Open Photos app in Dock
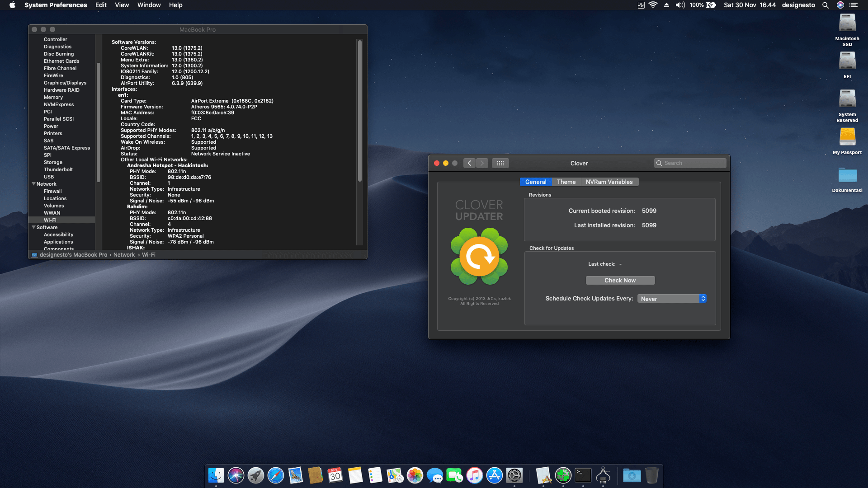The height and width of the screenshot is (488, 868). [x=415, y=475]
